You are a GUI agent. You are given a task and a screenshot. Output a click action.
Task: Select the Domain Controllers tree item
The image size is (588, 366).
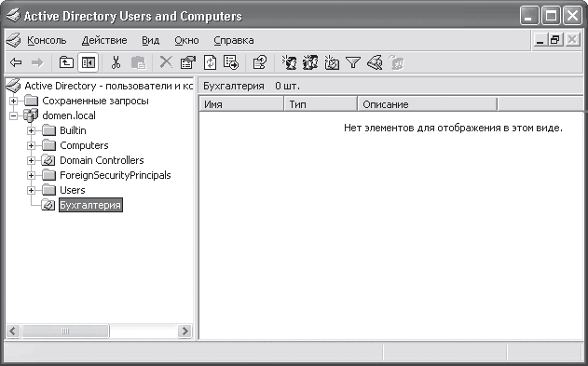click(102, 161)
